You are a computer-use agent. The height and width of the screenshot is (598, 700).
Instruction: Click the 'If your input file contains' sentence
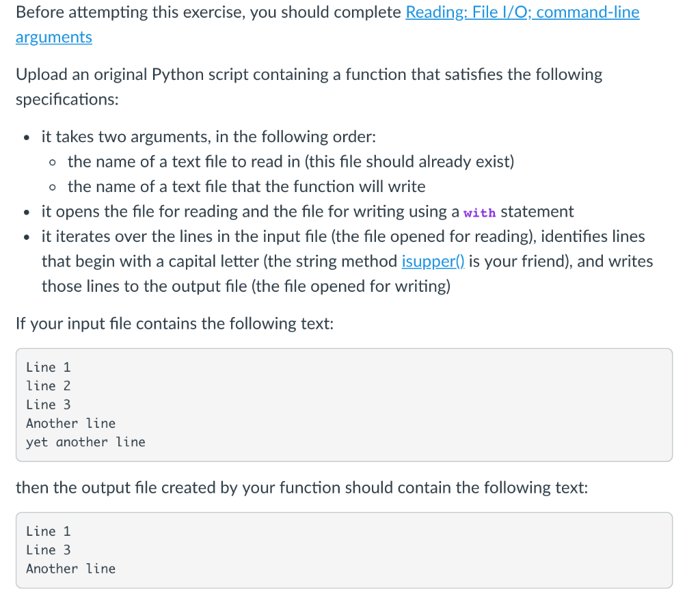[174, 323]
